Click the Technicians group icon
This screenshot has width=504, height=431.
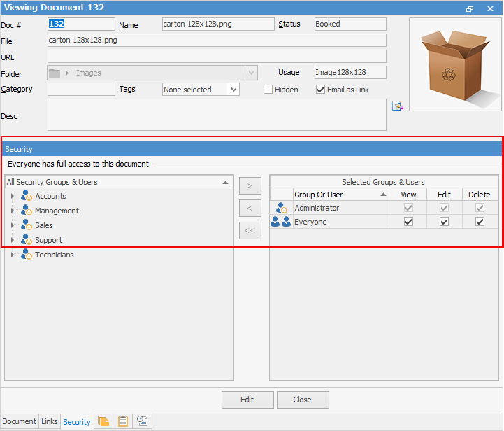pyautogui.click(x=27, y=255)
